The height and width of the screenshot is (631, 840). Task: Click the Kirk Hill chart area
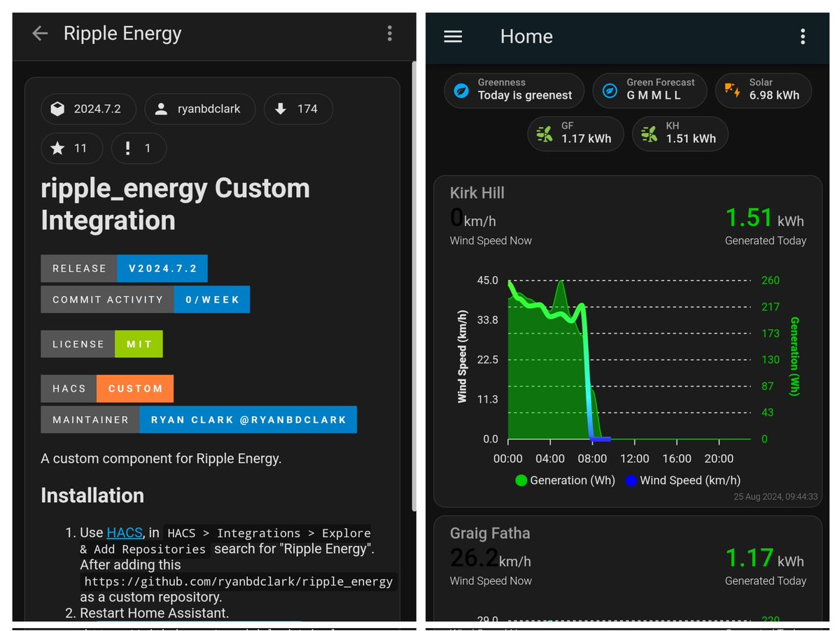[629, 361]
